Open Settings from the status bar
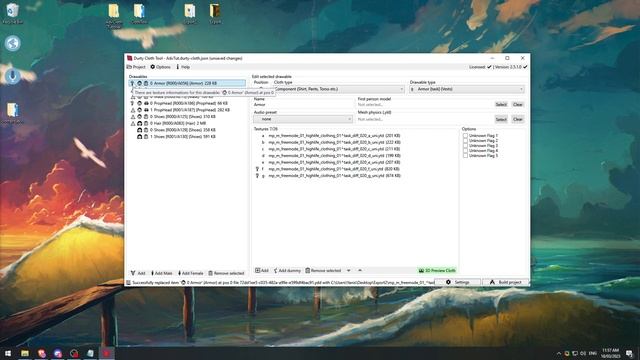Viewport: 640px width, 360px height. 458,282
